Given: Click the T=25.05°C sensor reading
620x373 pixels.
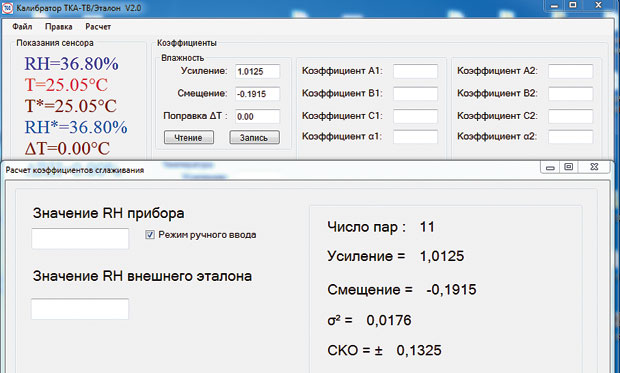Looking at the screenshot, I should [x=66, y=85].
